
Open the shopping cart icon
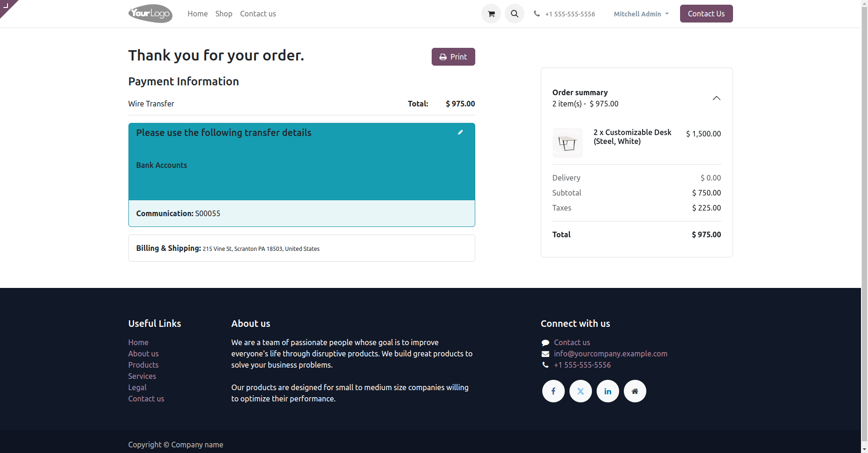(x=491, y=14)
